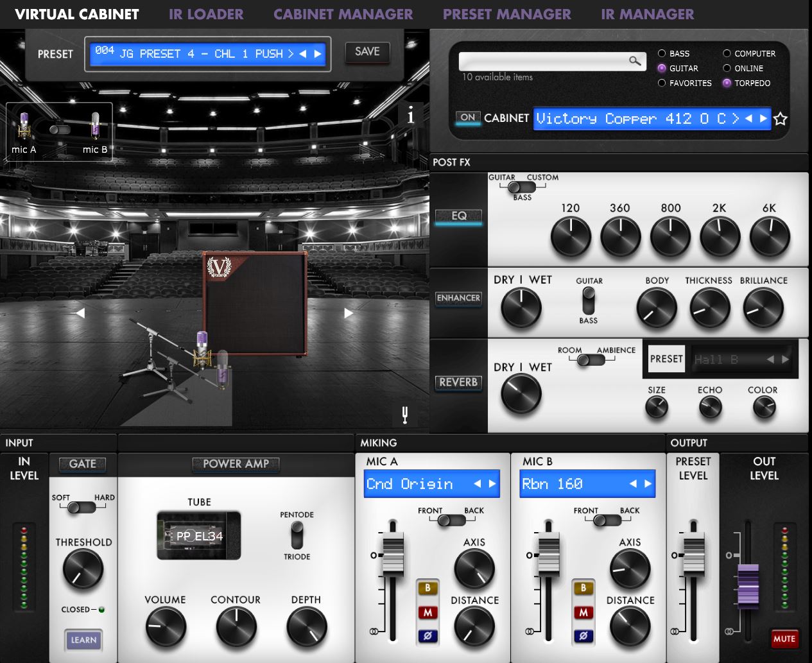Toggle the Enhancer guitar/bass switch

click(x=588, y=300)
